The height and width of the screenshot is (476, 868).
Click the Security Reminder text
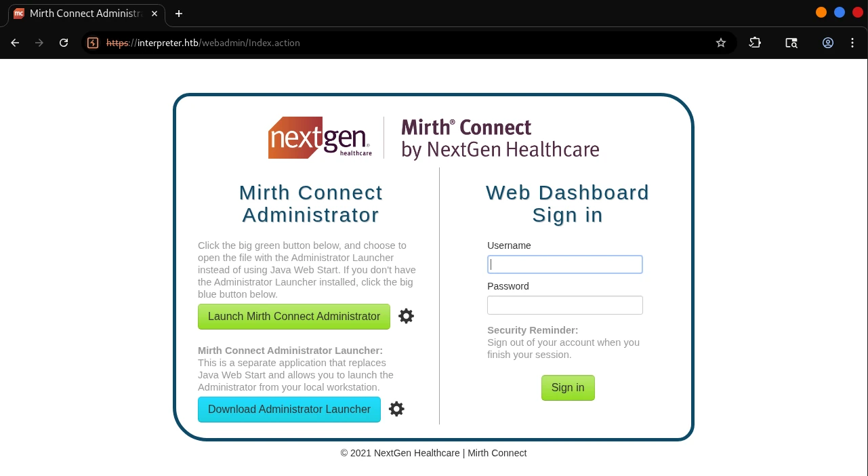click(x=533, y=330)
